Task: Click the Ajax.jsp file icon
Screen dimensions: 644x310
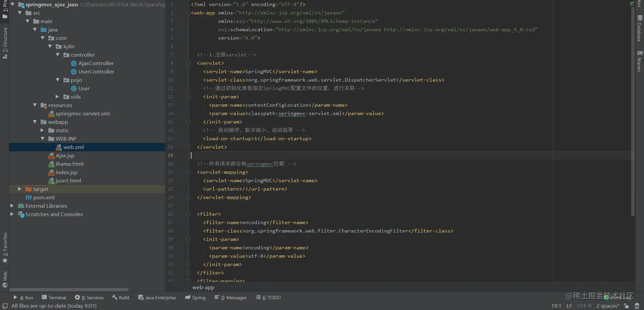Action: (x=51, y=155)
